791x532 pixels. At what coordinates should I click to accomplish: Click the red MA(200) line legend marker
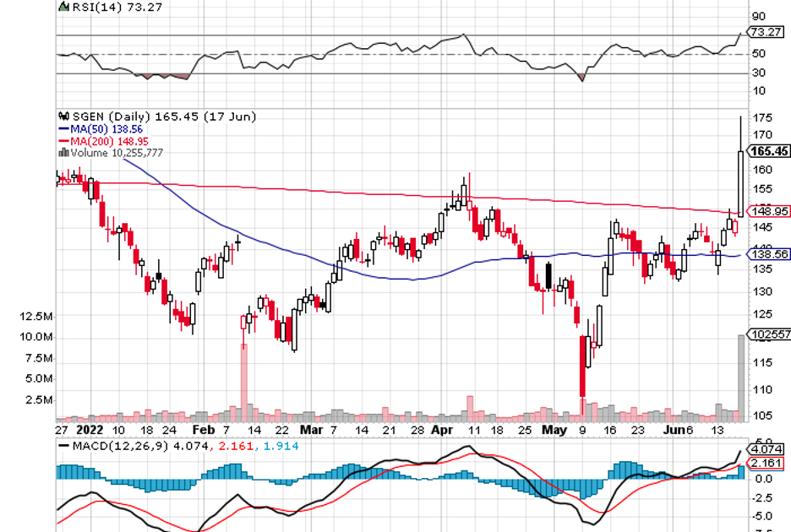click(x=63, y=140)
